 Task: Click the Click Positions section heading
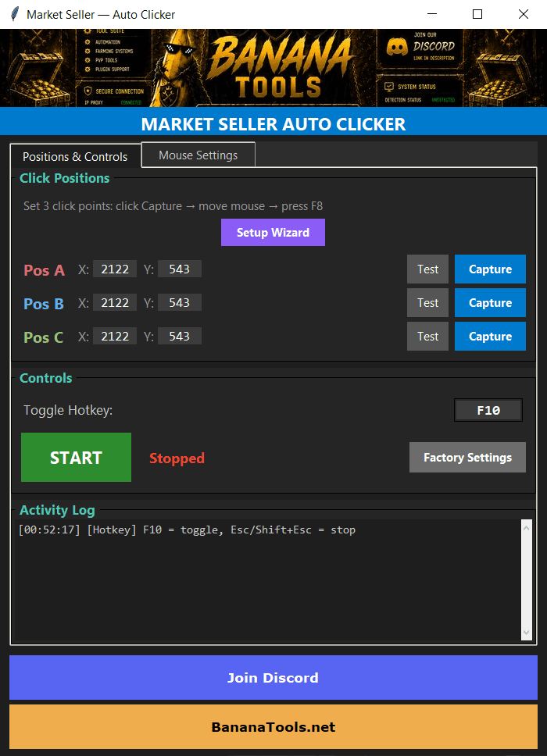(x=65, y=178)
